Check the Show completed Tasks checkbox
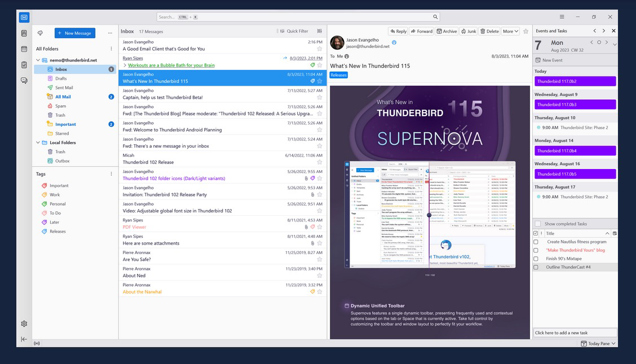Screen dimensions: 636x364 tap(537, 224)
